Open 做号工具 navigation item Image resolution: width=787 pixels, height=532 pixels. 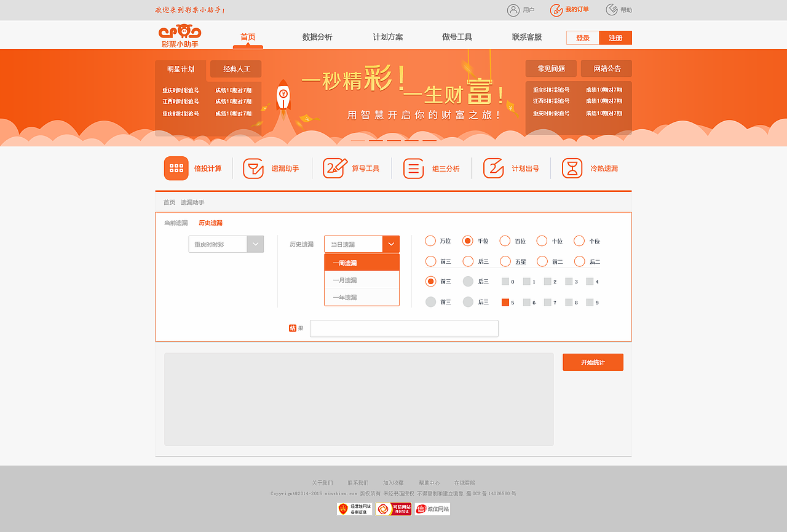point(457,37)
